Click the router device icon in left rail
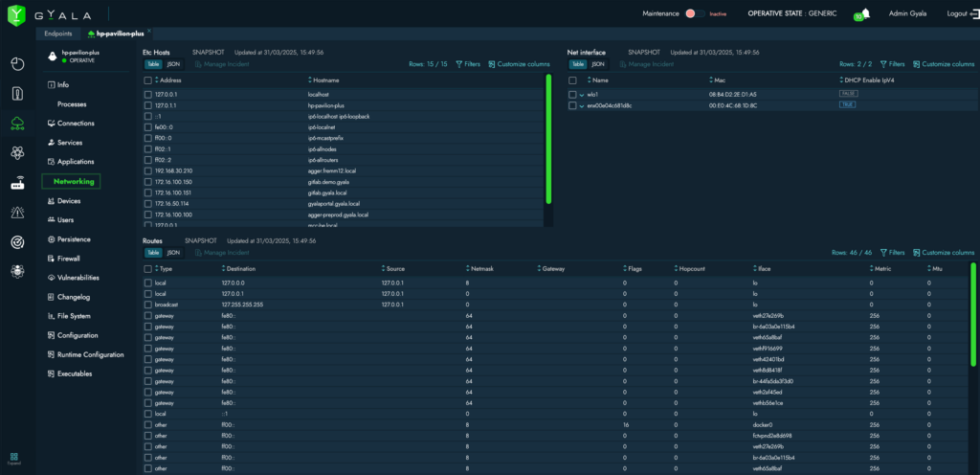 click(17, 183)
